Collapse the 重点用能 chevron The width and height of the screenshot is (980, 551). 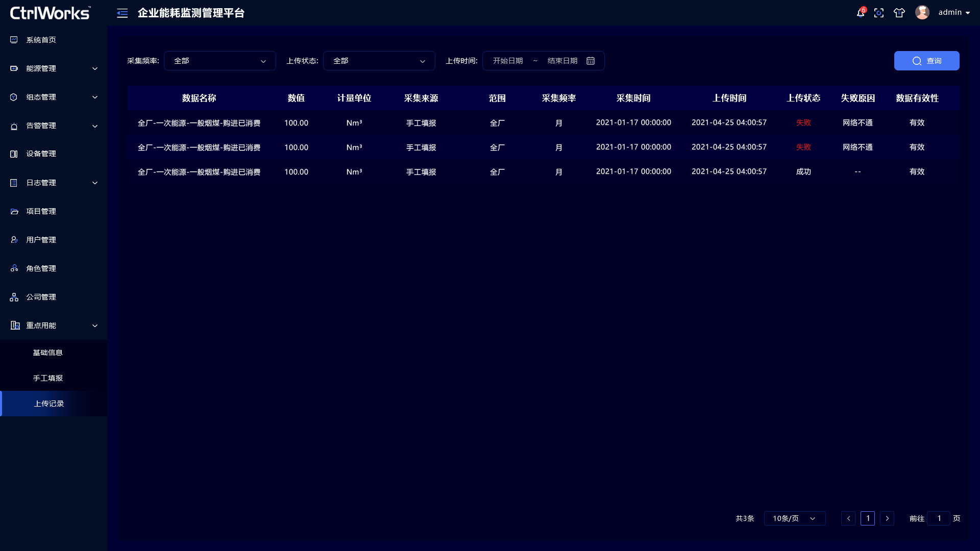(95, 325)
